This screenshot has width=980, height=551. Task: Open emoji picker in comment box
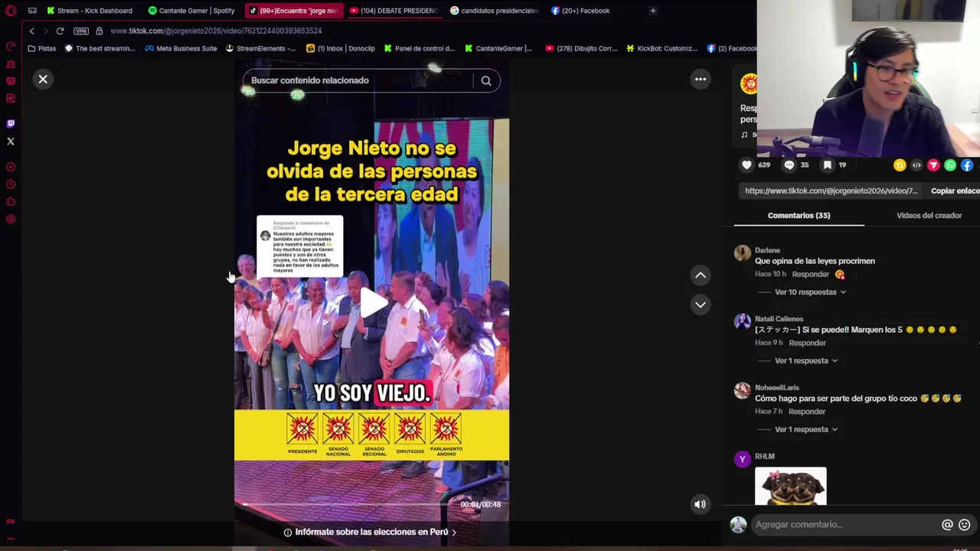pos(965,524)
